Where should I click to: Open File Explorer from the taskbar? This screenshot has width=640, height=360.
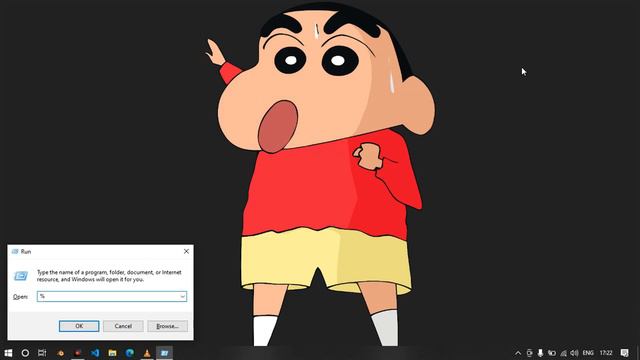point(112,353)
